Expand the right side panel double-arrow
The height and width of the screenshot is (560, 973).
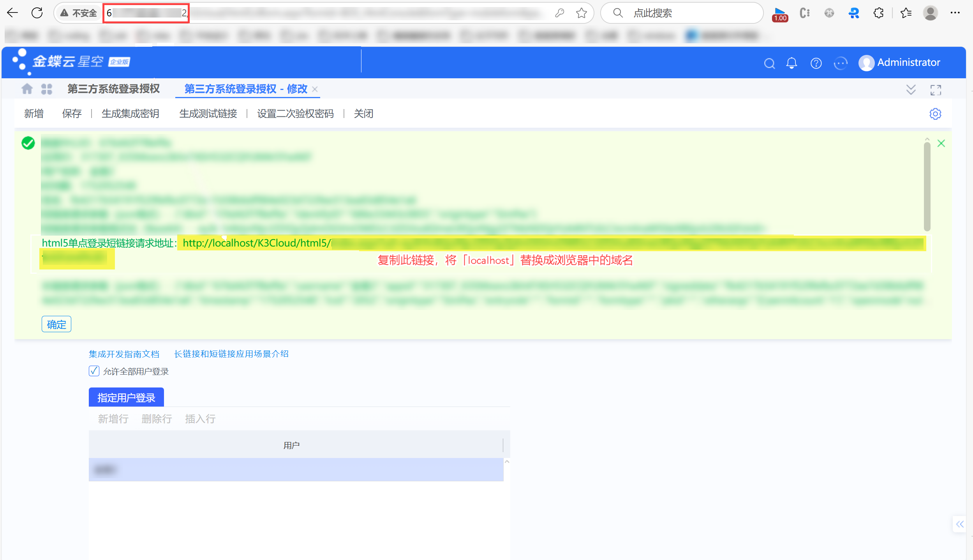coord(960,524)
